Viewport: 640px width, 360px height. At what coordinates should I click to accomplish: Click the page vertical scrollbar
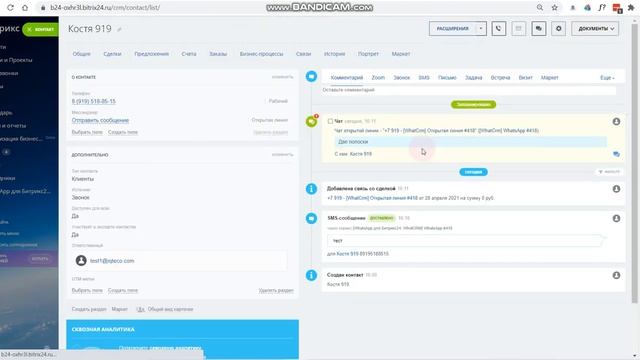click(x=634, y=163)
